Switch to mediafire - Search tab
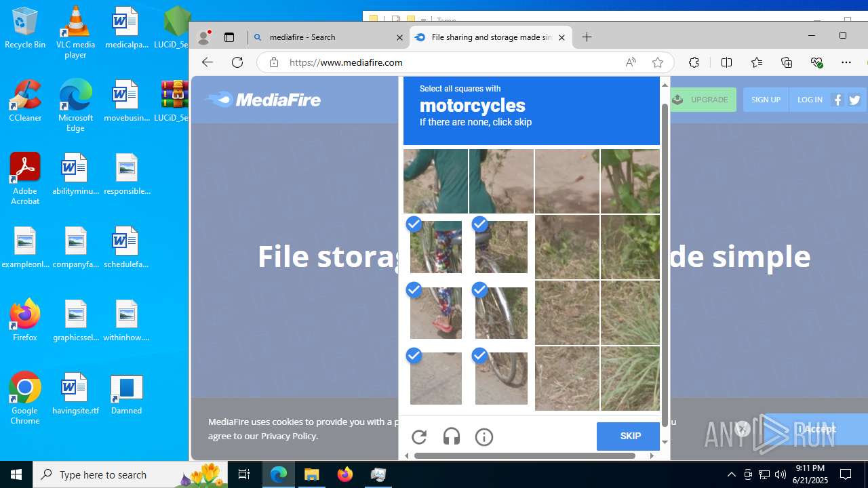 click(x=328, y=37)
